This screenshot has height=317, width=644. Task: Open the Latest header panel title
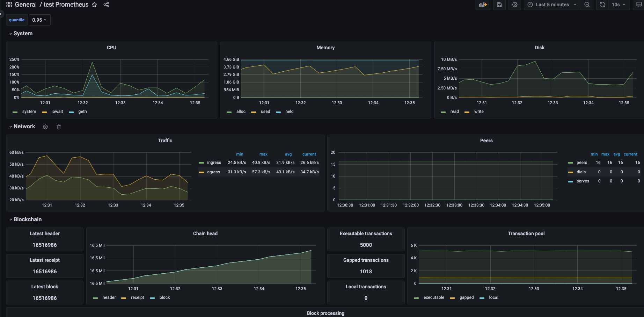[x=45, y=233]
